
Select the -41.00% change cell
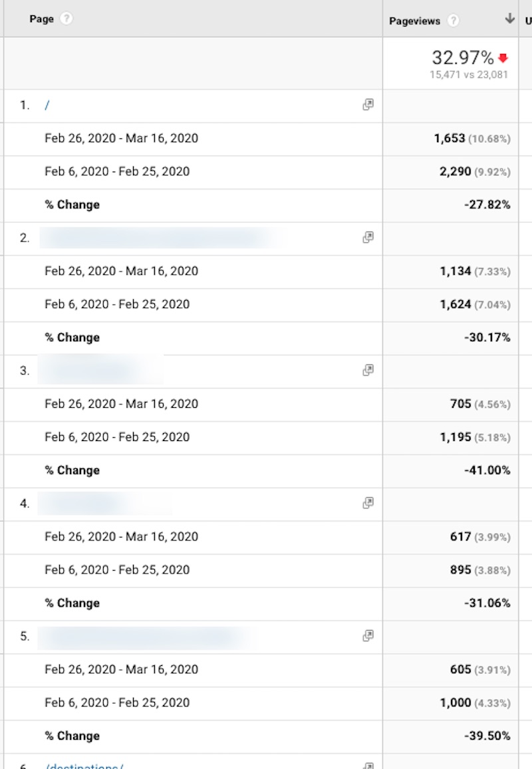pos(487,470)
